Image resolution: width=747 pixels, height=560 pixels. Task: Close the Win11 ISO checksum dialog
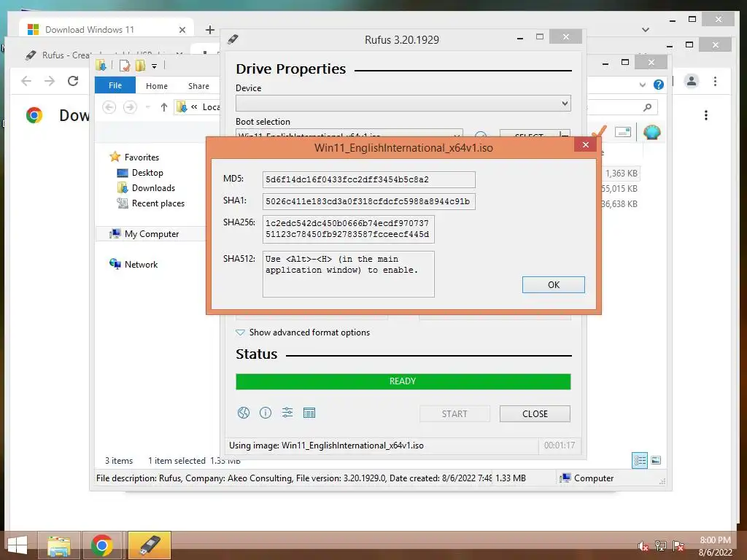[x=586, y=145]
